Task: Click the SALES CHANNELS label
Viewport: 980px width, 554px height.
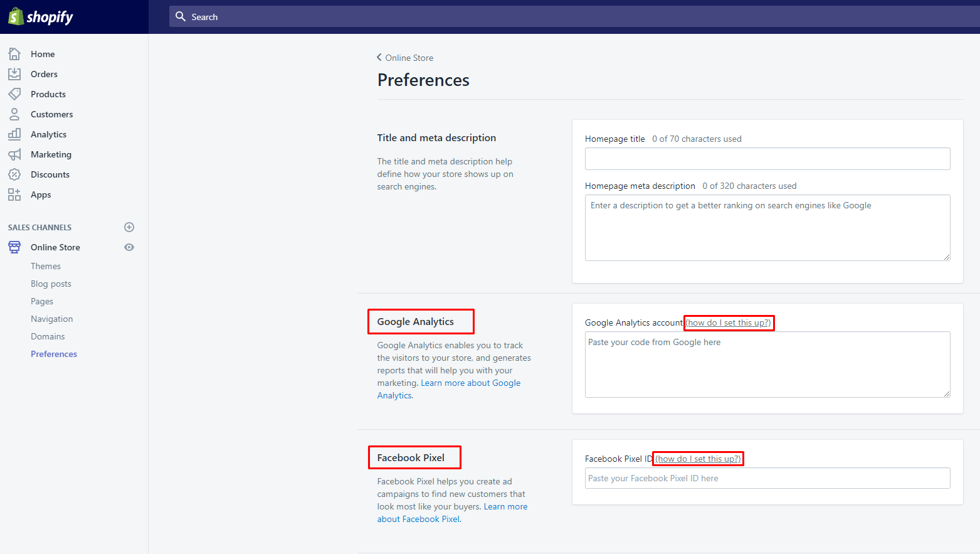Action: coord(40,227)
